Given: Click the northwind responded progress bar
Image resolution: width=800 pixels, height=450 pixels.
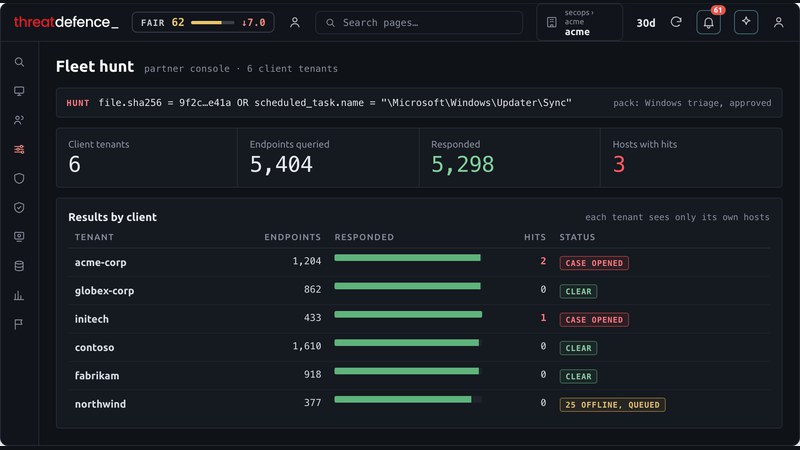Looking at the screenshot, I should pyautogui.click(x=408, y=399).
